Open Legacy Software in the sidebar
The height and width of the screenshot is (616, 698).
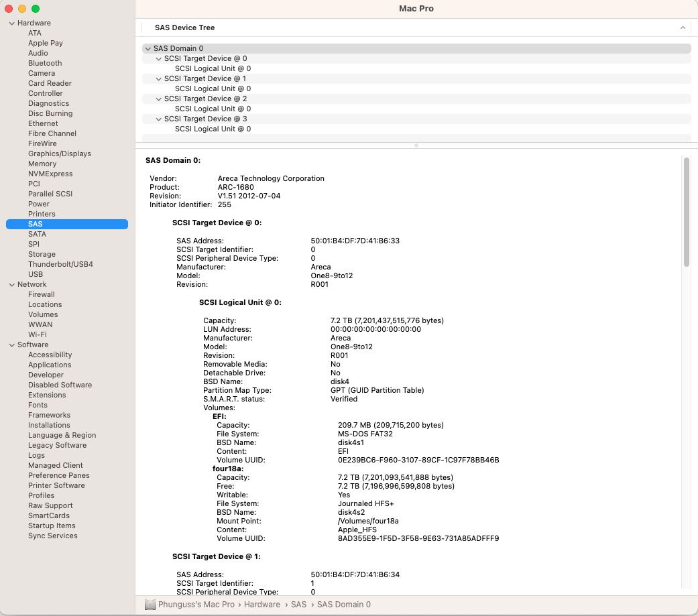tap(58, 445)
